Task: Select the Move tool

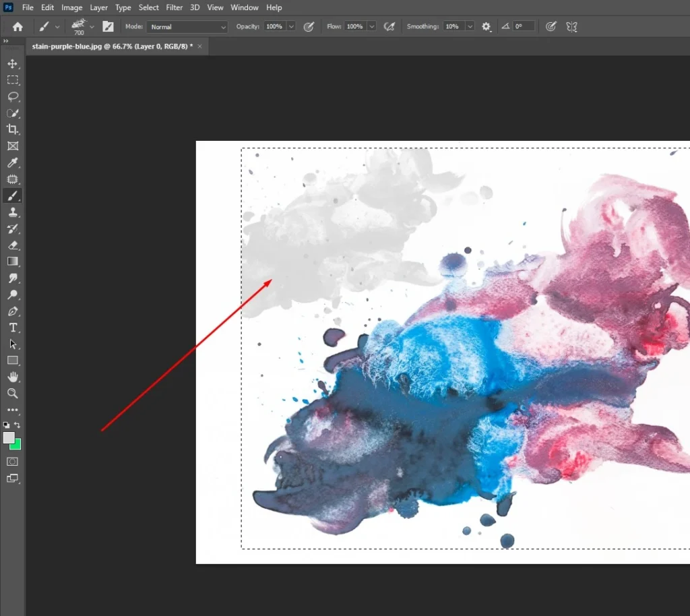Action: click(12, 64)
